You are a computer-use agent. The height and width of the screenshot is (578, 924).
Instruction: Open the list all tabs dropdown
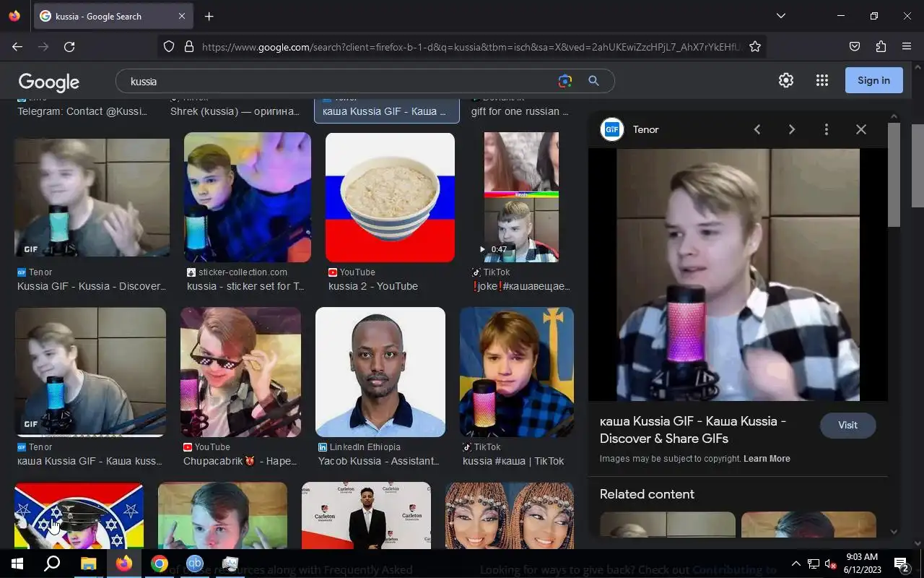(x=781, y=16)
